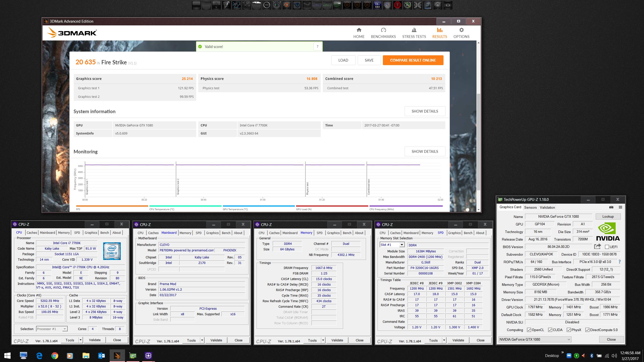Open the GPU-Z hamburger menu
This screenshot has width=644, height=362.
point(620,207)
